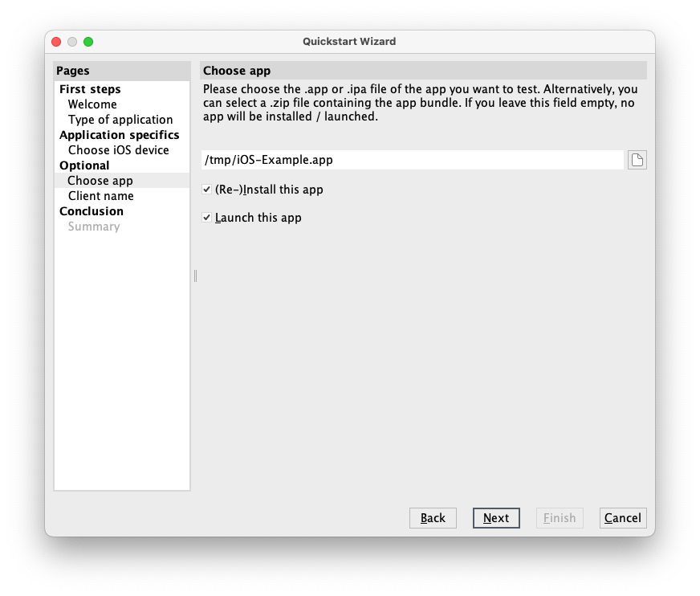Click the disabled Finish button
700x596 pixels.
(560, 518)
